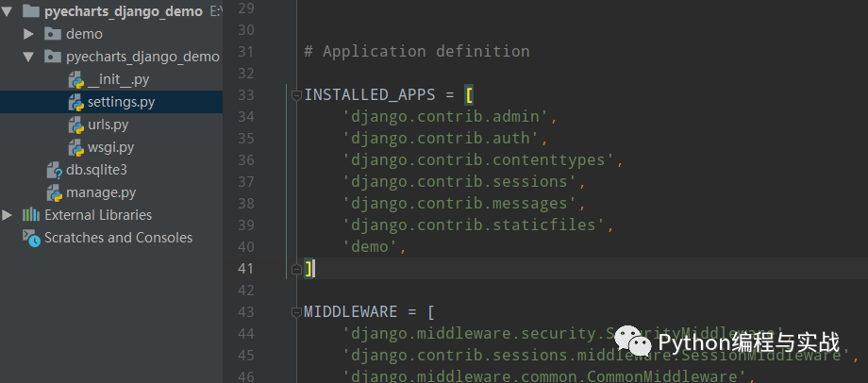Click the urls.py Python file icon
Viewport: 868px width, 383px height.
75,125
